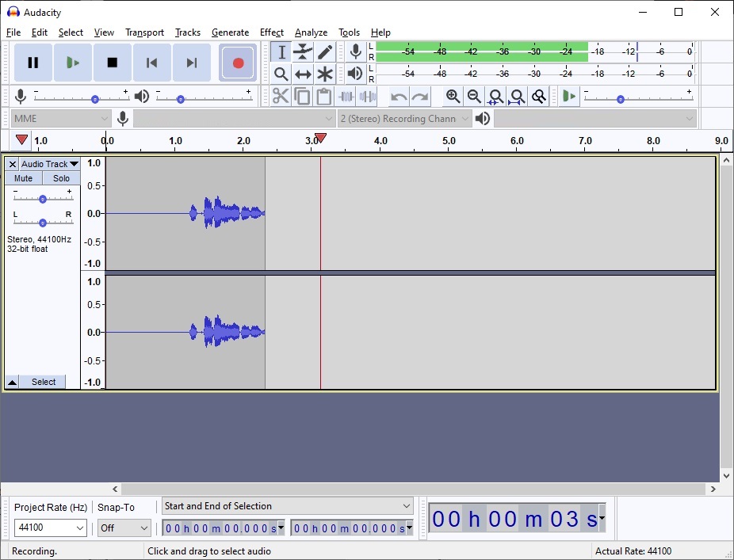This screenshot has width=734, height=560.
Task: Select the Selection (I-beam) tool
Action: tap(281, 52)
